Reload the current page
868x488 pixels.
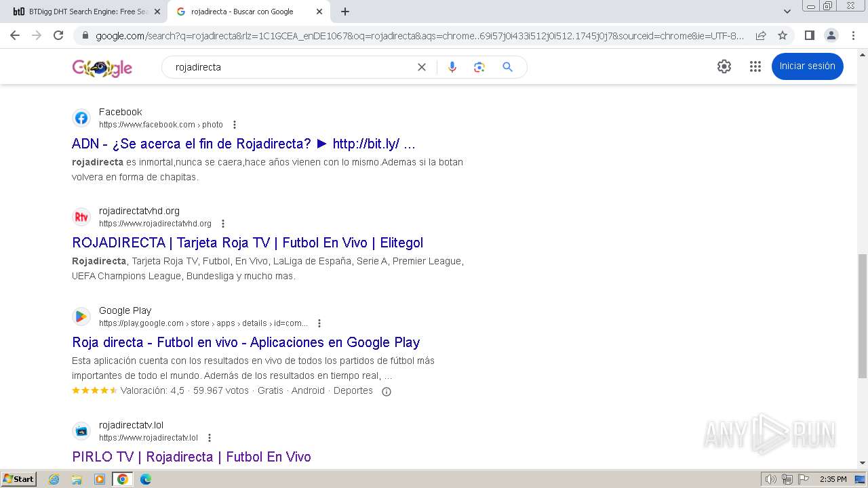point(58,35)
